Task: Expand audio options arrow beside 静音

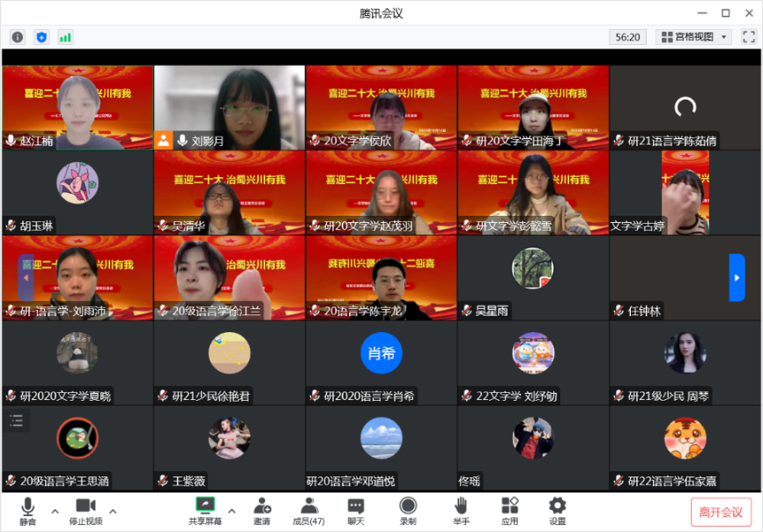Action: tap(55, 511)
